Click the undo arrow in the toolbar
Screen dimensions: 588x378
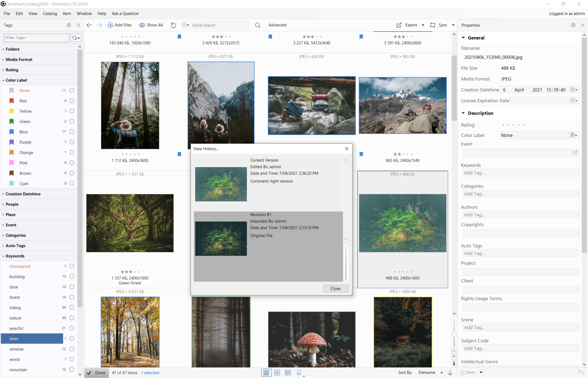click(173, 25)
